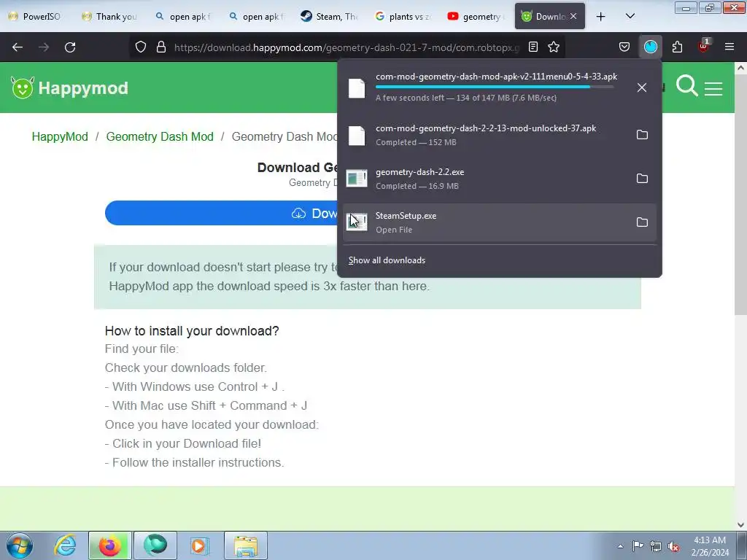Image resolution: width=747 pixels, height=560 pixels.
Task: Open the Happymod search magnifier
Action: 686,86
